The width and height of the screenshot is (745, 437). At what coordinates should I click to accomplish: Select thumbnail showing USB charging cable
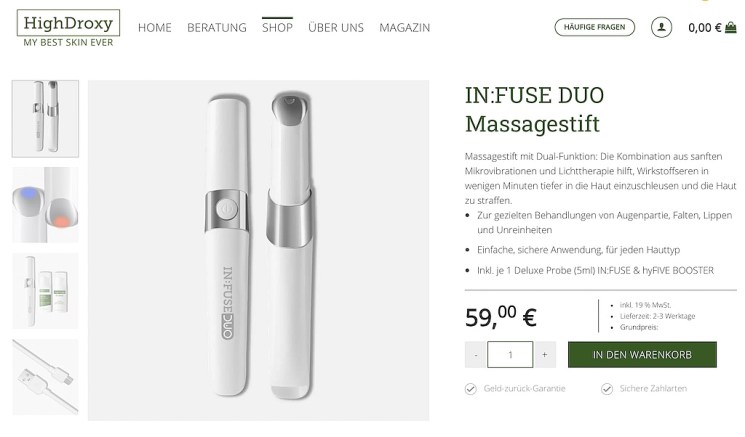[x=45, y=377]
